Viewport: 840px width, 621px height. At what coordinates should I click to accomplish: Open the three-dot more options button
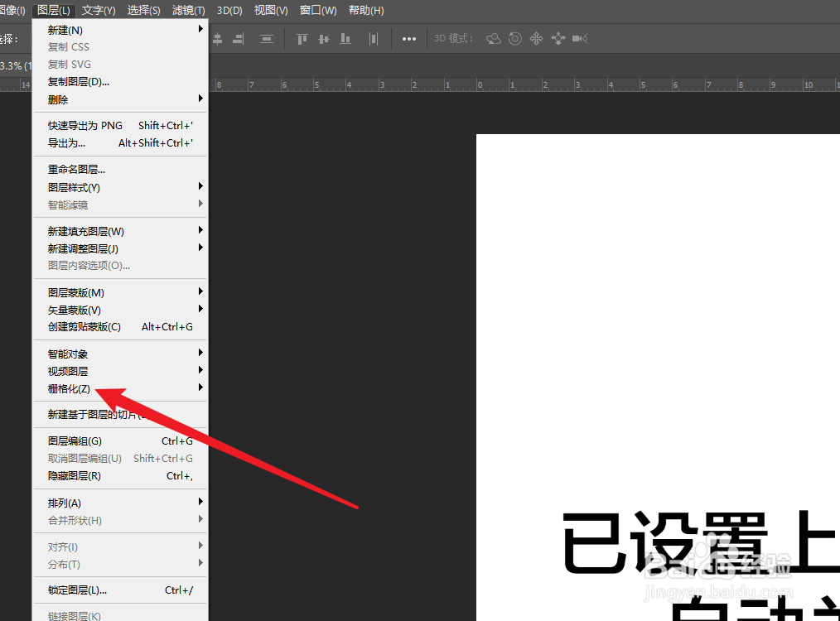(408, 39)
